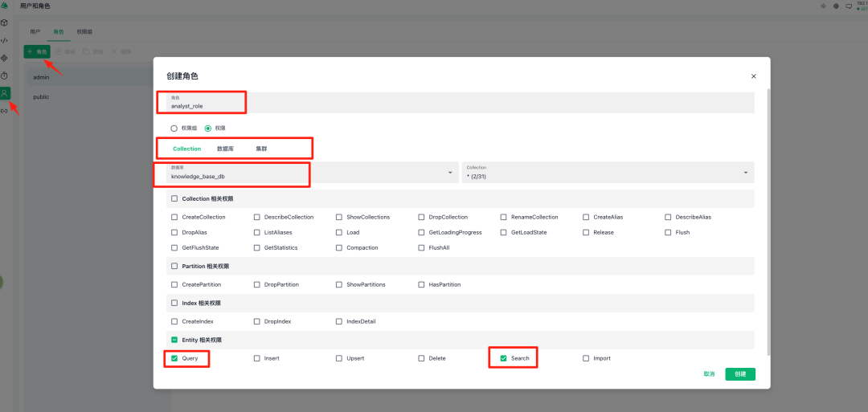Open the code playground sidebar icon
Image resolution: width=868 pixels, height=412 pixels.
click(x=5, y=40)
